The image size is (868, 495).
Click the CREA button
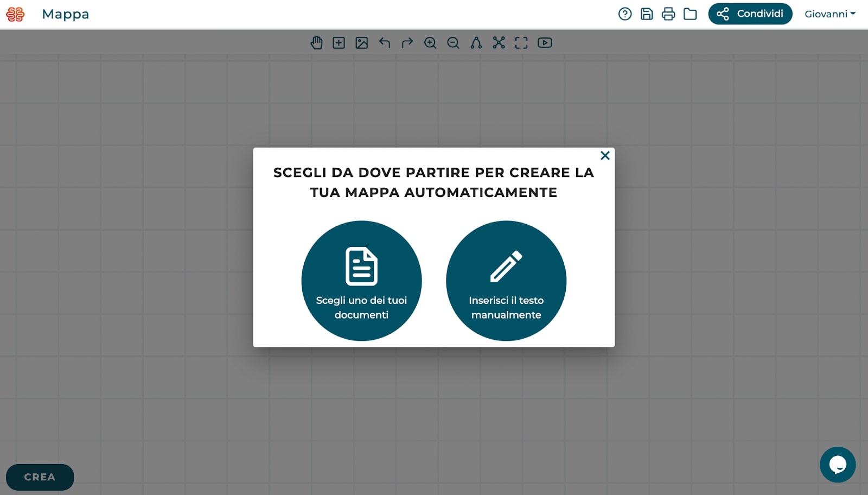click(40, 477)
